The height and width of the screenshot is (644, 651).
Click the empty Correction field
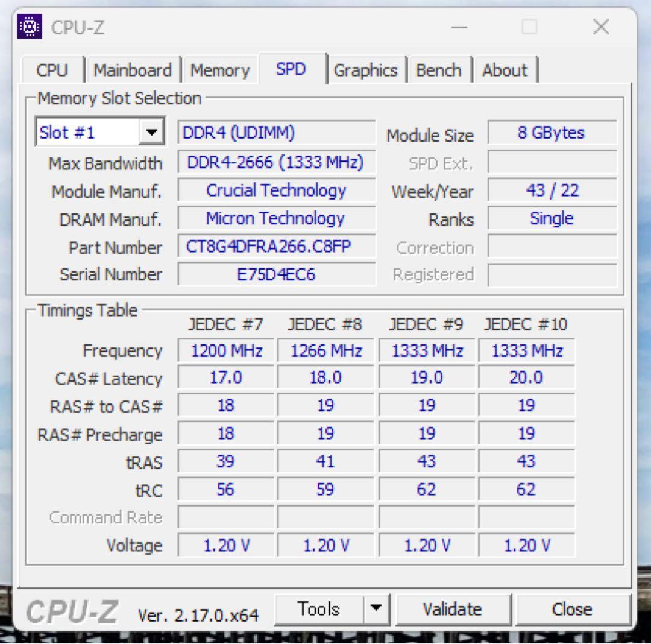[x=552, y=247]
